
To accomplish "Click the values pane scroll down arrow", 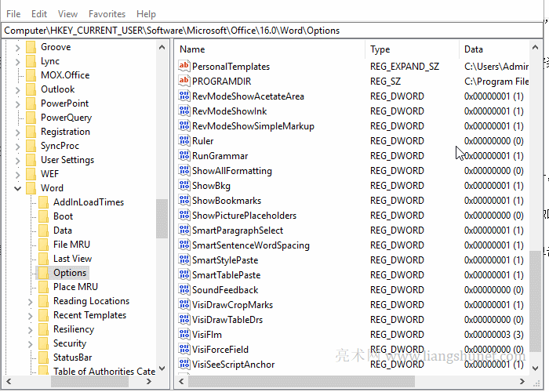I will click(535, 368).
